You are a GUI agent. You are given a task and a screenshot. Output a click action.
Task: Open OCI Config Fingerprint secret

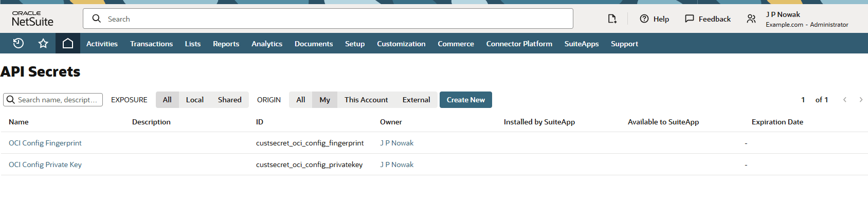pyautogui.click(x=45, y=143)
